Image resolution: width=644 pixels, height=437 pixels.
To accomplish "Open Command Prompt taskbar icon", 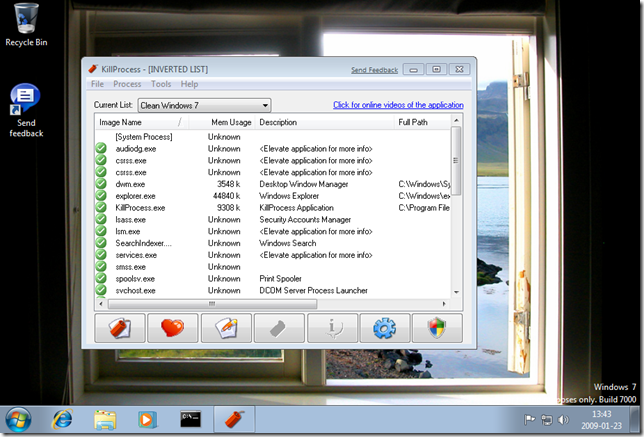I will 191,419.
